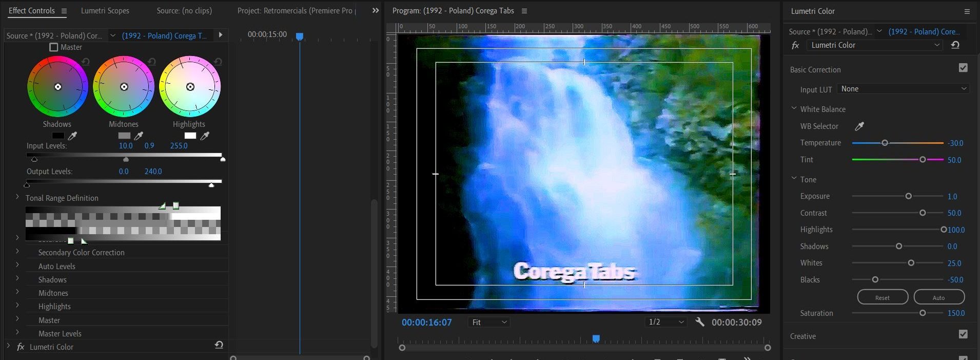980x360 pixels.
Task: Open Program Monitor panel menu
Action: (x=524, y=11)
